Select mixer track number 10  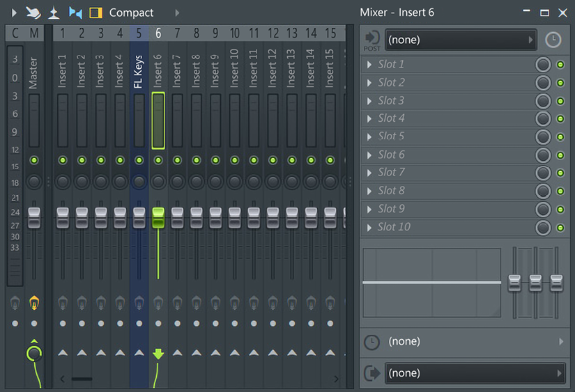pyautogui.click(x=235, y=33)
